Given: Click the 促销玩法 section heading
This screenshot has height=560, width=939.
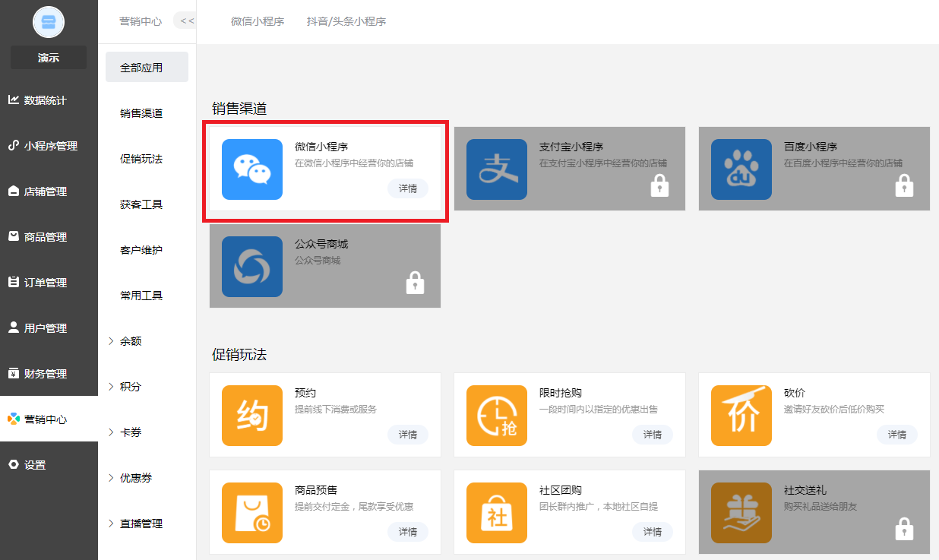Looking at the screenshot, I should point(239,355).
